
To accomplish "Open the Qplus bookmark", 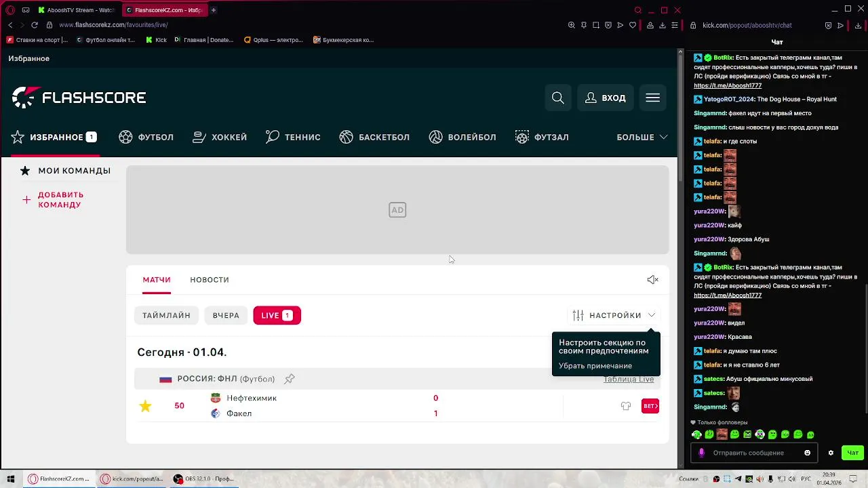I will tap(273, 40).
